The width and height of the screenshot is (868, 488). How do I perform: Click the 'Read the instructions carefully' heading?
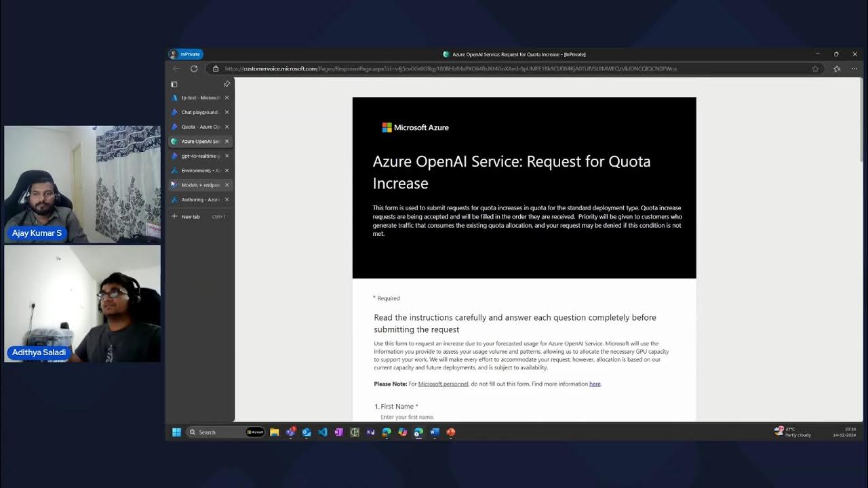[515, 323]
